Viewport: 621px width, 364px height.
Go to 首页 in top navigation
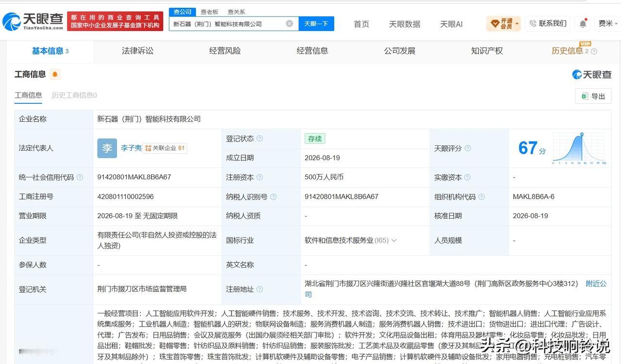(x=361, y=24)
